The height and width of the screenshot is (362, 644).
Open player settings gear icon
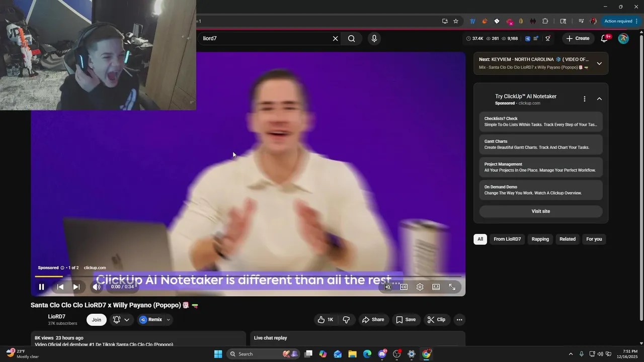[420, 287]
